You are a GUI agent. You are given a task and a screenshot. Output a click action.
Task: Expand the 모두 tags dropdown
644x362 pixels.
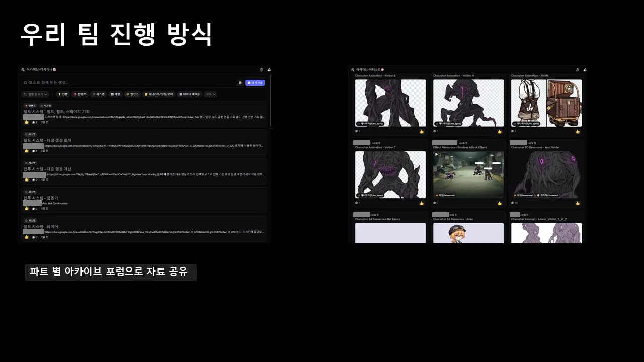[211, 94]
